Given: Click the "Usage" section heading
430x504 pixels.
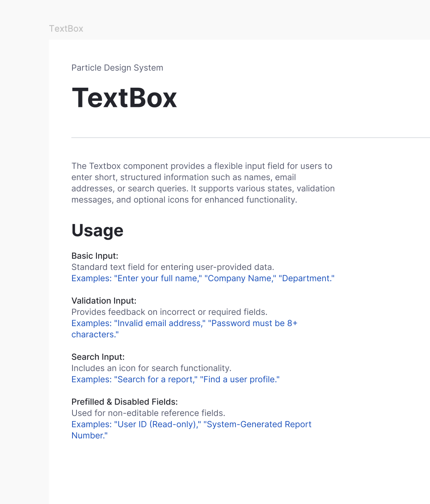Looking at the screenshot, I should (x=97, y=230).
